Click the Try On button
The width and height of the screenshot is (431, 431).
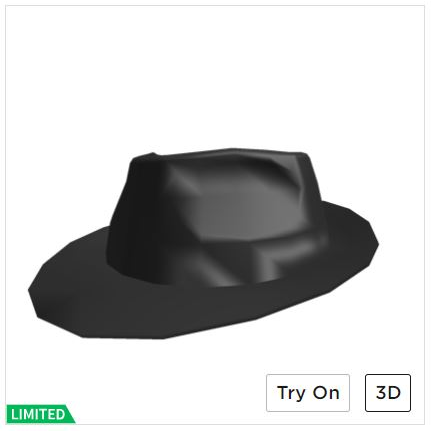[x=308, y=393]
